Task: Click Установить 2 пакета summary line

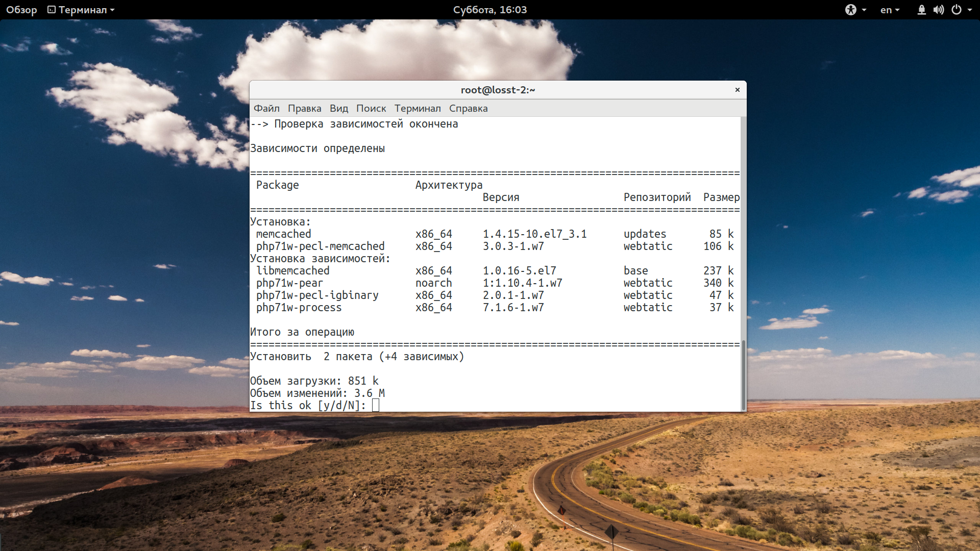Action: (357, 356)
